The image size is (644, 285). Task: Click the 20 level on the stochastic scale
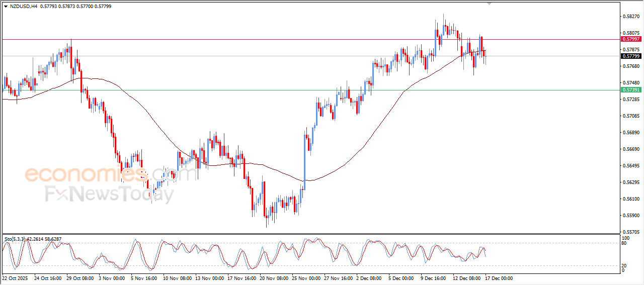[625, 265]
